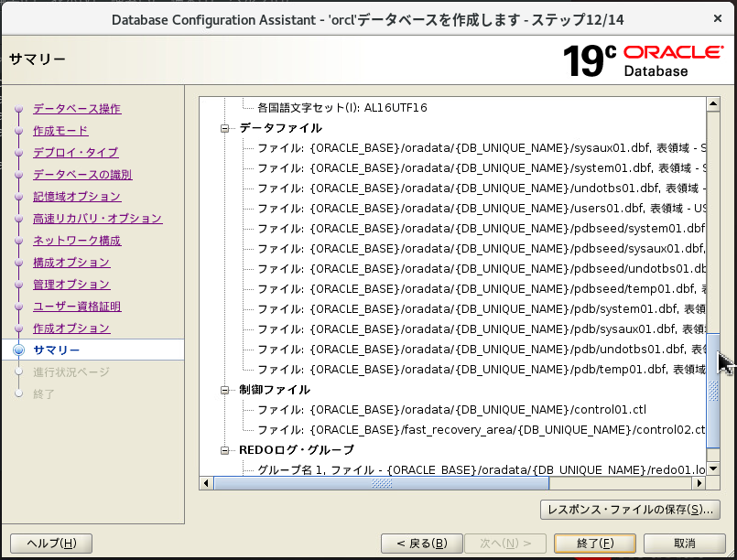Collapse the 制御ファイル tree node
The image size is (737, 560).
point(224,390)
